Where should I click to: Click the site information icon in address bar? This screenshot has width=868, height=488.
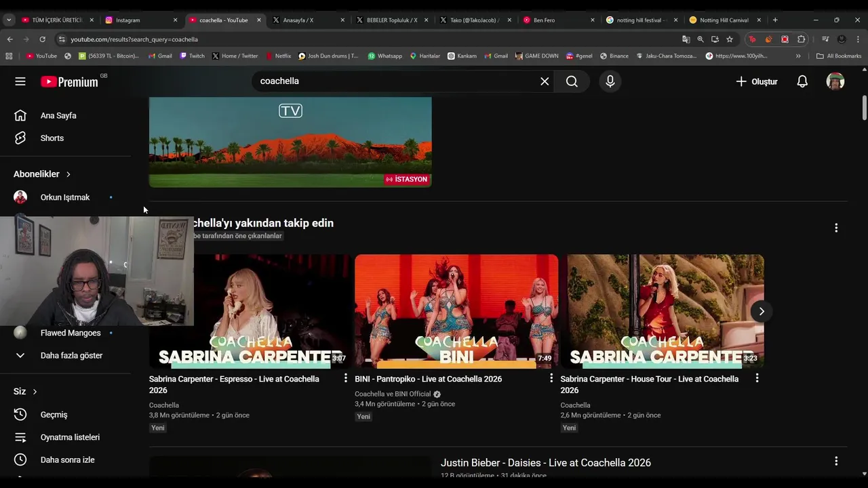pos(62,39)
